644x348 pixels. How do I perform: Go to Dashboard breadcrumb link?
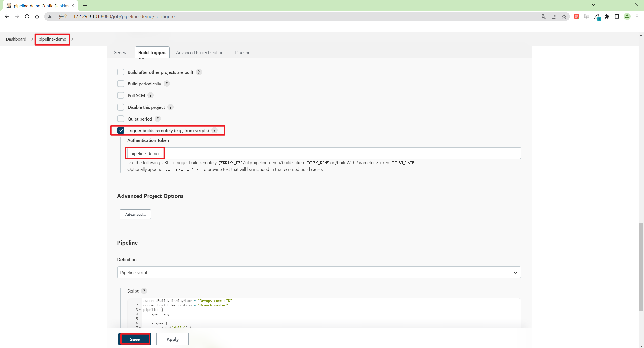tap(16, 39)
